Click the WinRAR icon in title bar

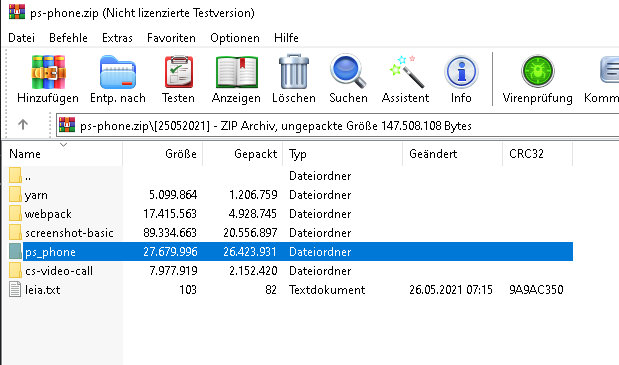17,12
